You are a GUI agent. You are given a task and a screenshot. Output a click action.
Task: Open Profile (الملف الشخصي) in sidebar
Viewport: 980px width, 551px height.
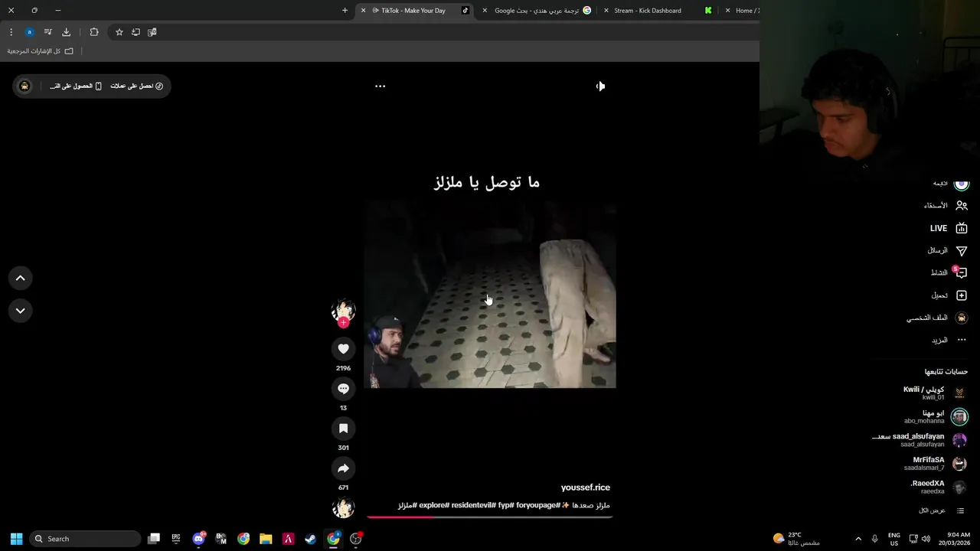938,318
